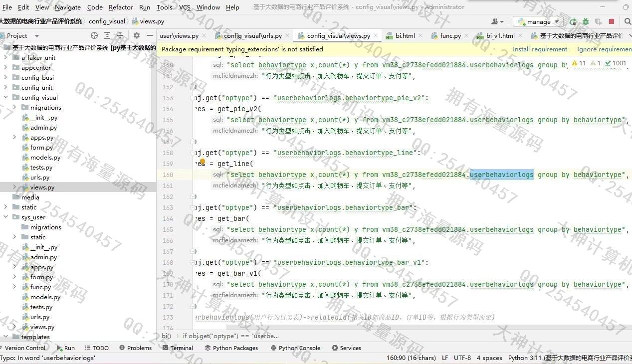The height and width of the screenshot is (364, 632).
Task: Click Collapse All in Project panel
Action: point(120,35)
